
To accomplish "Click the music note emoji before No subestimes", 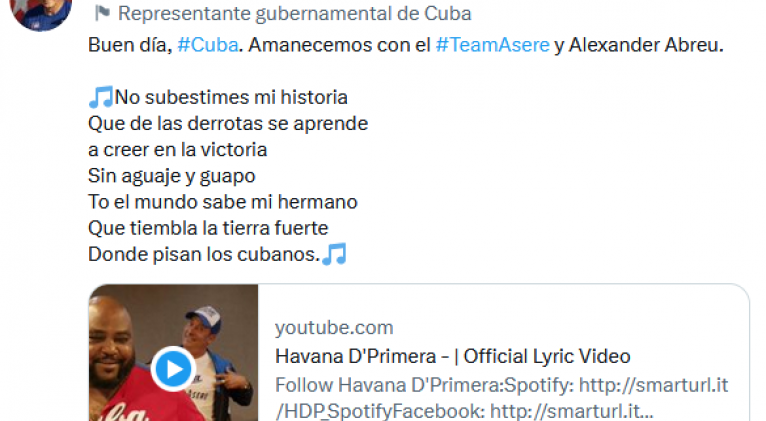I will (101, 97).
